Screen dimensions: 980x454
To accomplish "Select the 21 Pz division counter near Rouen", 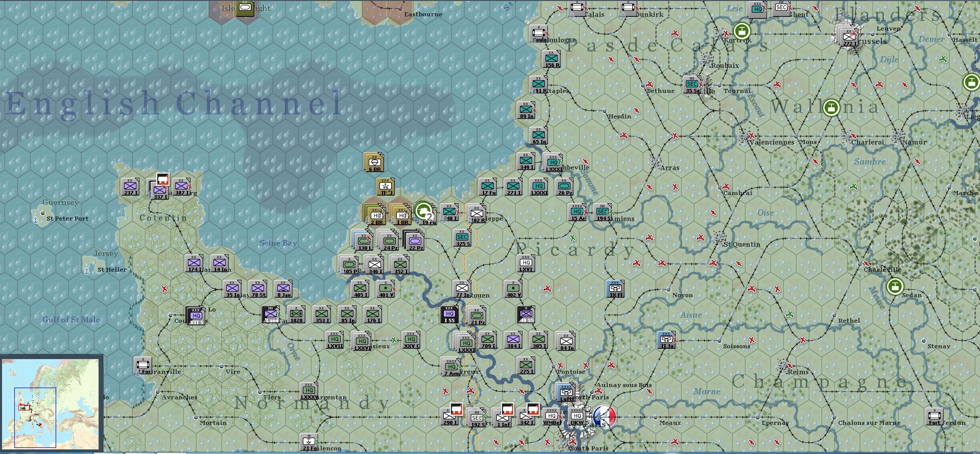I will point(477,316).
